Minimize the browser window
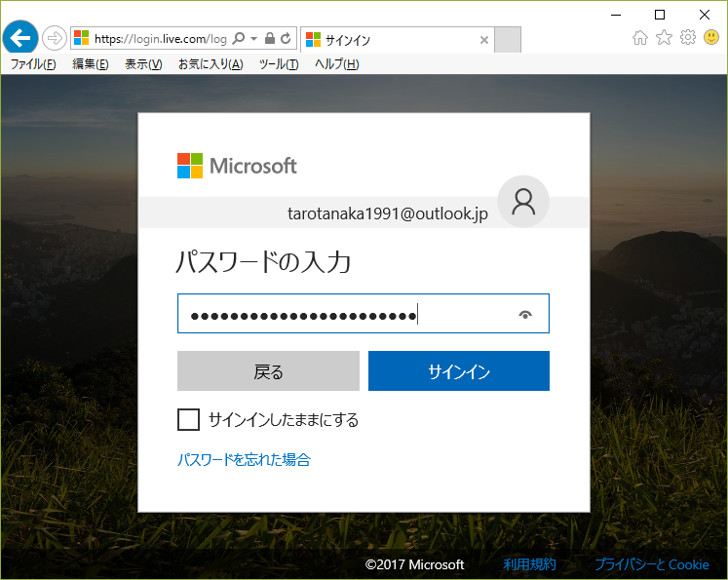The height and width of the screenshot is (580, 728). coord(616,15)
